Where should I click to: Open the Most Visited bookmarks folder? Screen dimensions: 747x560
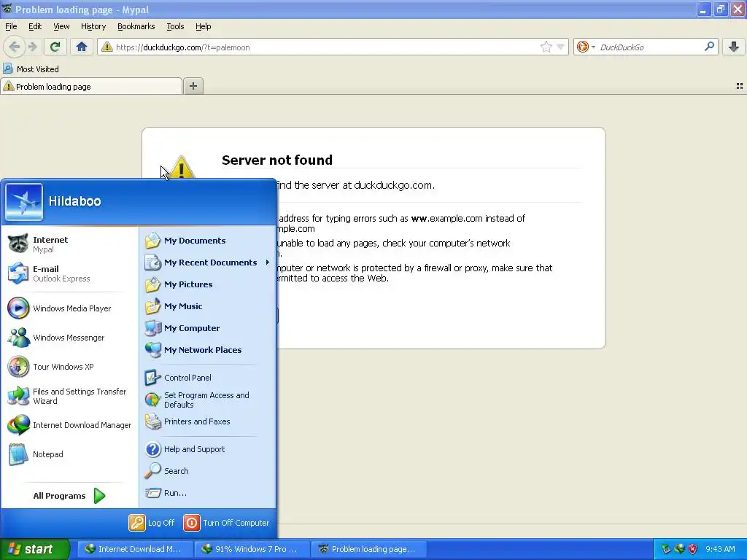click(31, 69)
